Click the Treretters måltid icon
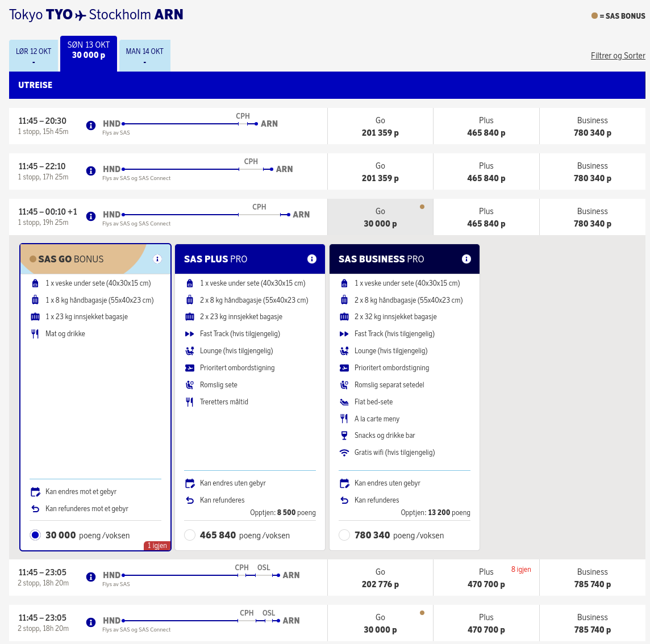Viewport: 650px width, 644px height. (x=189, y=402)
